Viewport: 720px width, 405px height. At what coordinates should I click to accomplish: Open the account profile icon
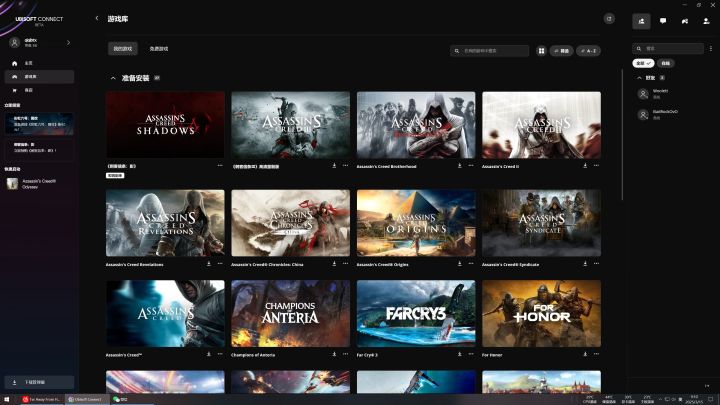coord(706,21)
